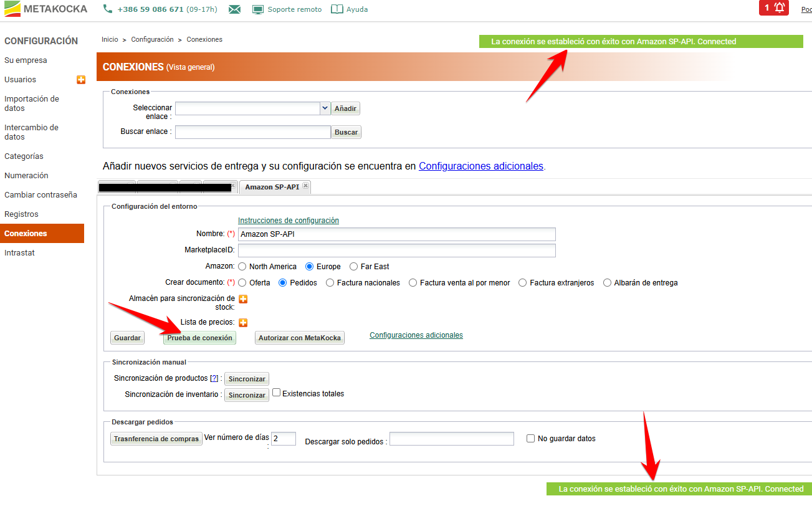Image resolution: width=812 pixels, height=506 pixels.
Task: Focus the MarketplaceID field
Action: 397,251
